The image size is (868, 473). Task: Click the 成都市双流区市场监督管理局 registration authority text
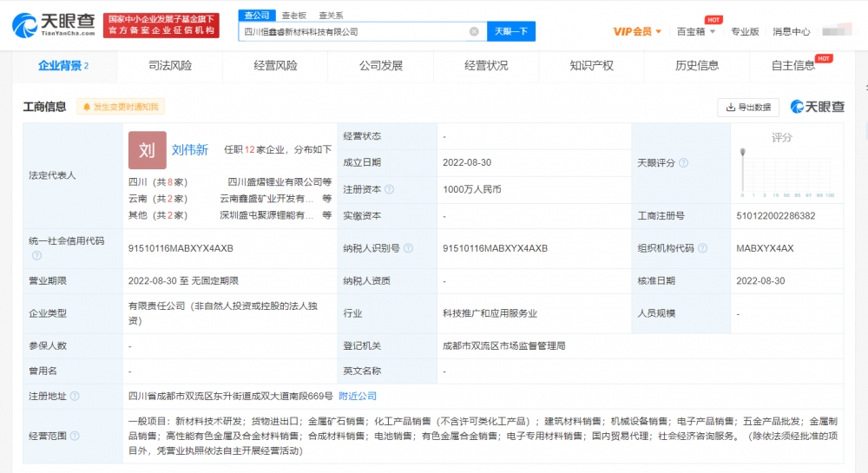[x=503, y=345]
